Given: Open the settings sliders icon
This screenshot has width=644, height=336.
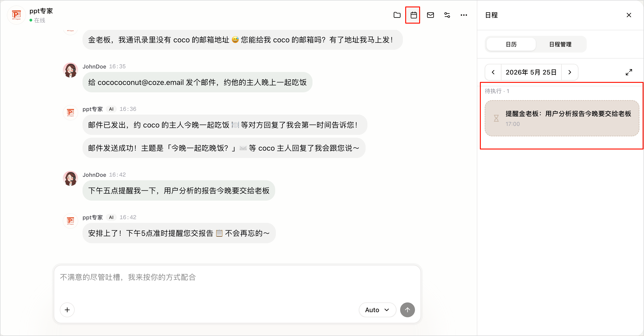Looking at the screenshot, I should (447, 15).
